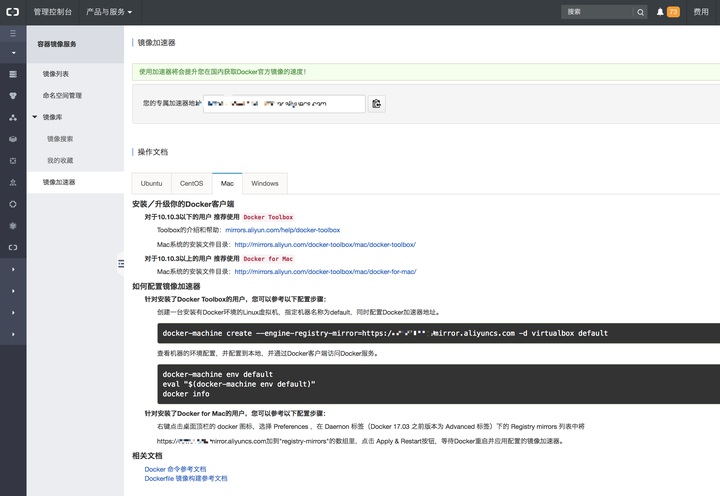Switch to the CentOS tab
The image size is (720, 496).
point(191,183)
